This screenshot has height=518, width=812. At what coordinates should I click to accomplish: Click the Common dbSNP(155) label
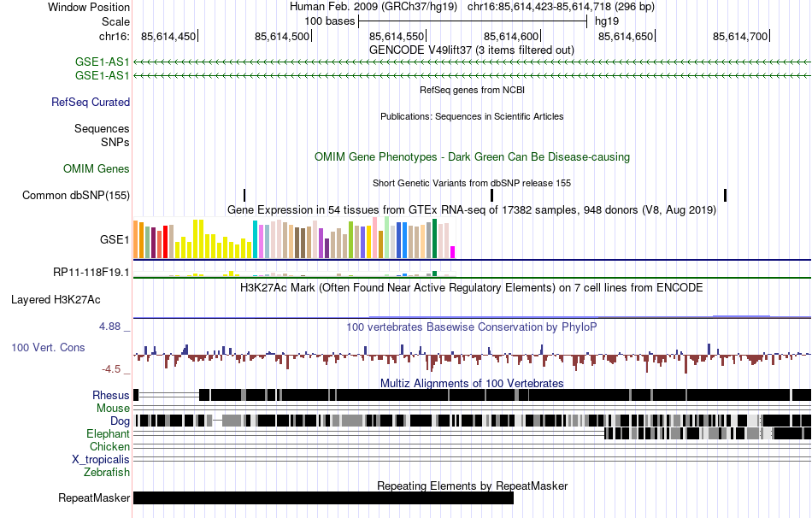pos(76,195)
